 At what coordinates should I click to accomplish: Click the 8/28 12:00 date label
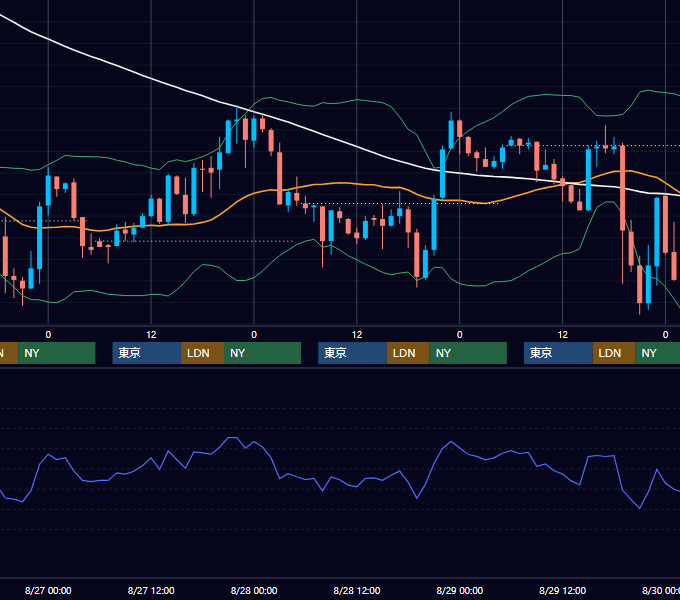(357, 590)
